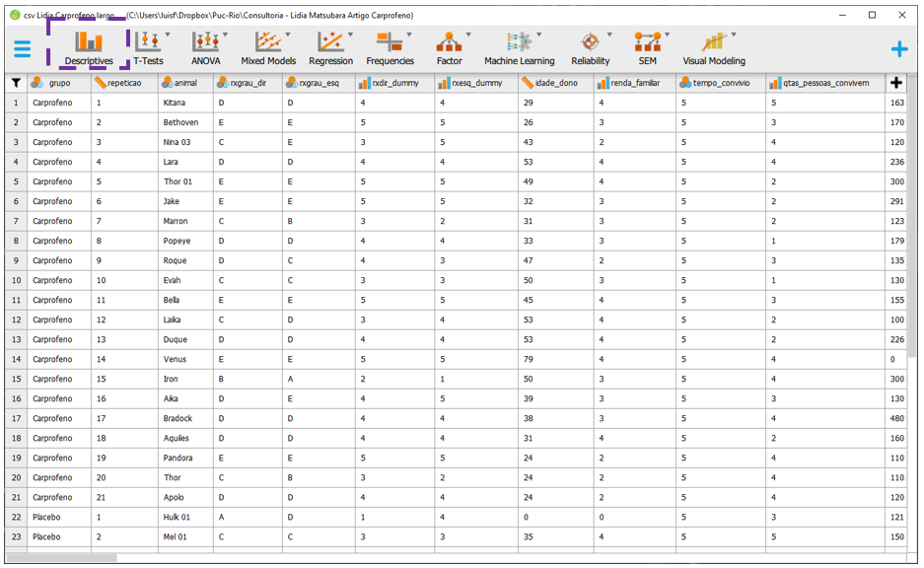Open the Descriptives analysis menu
Screen dimensions: 924x568
click(89, 47)
